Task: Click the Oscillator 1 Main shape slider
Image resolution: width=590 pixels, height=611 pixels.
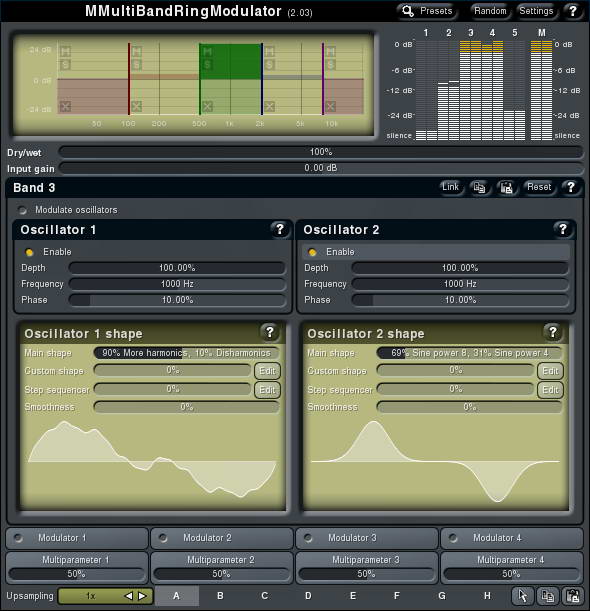Action: pos(186,353)
